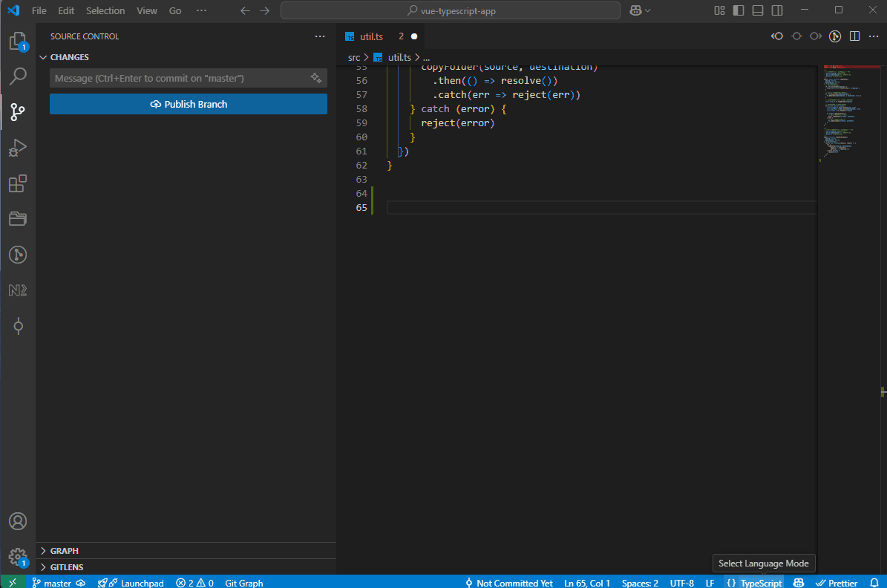
Task: Expand breadcrumb ellipsis after util.ts
Action: pos(427,57)
